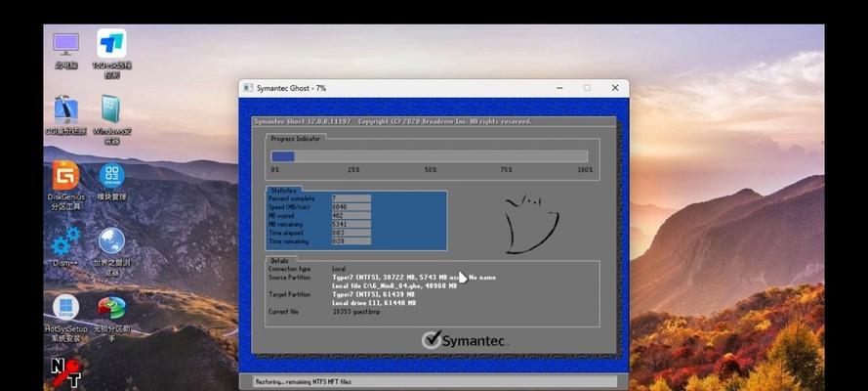Click the 'Symantec Ghost - 7%' window title

click(291, 88)
